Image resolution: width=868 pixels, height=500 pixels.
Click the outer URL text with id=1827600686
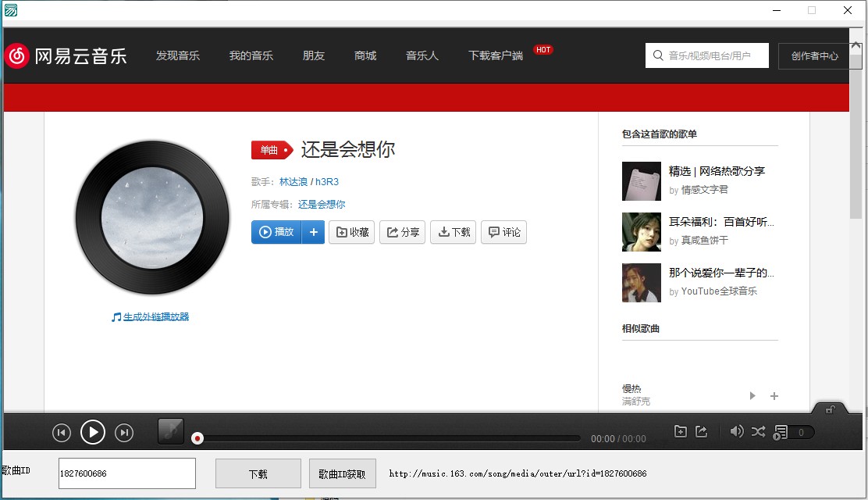coord(518,473)
